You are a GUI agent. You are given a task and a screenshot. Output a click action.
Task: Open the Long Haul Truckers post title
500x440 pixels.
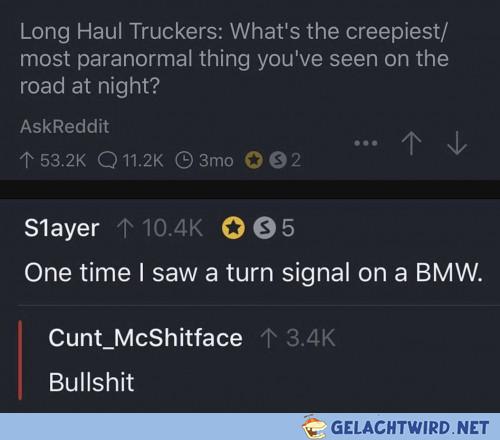(234, 58)
